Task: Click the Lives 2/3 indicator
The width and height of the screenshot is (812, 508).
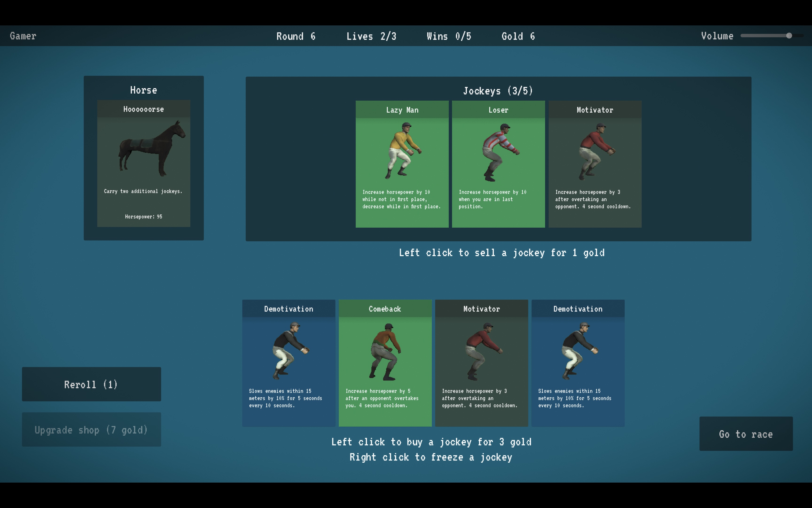Action: coord(371,36)
